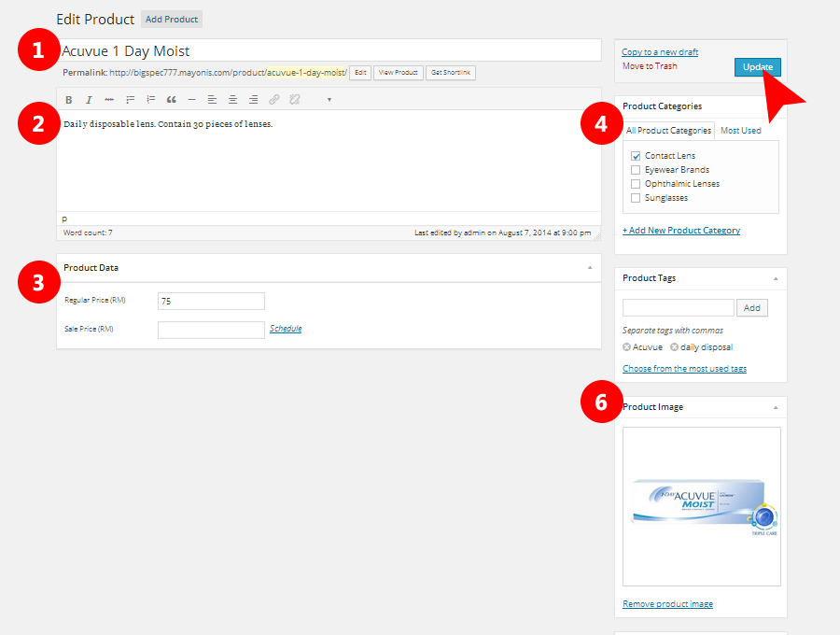This screenshot has width=840, height=635.
Task: Click the Remove product image link
Action: (667, 604)
